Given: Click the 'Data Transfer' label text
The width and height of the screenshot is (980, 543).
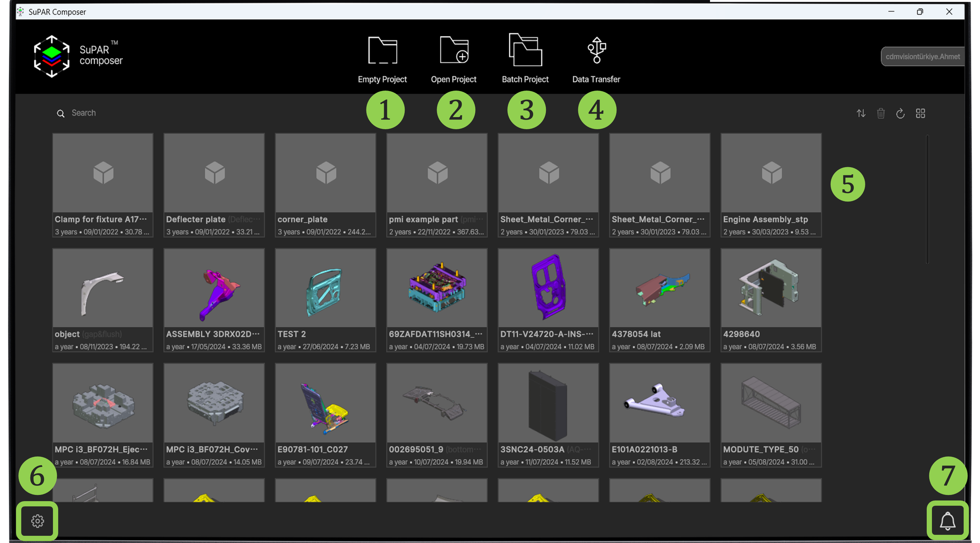Looking at the screenshot, I should pos(596,79).
